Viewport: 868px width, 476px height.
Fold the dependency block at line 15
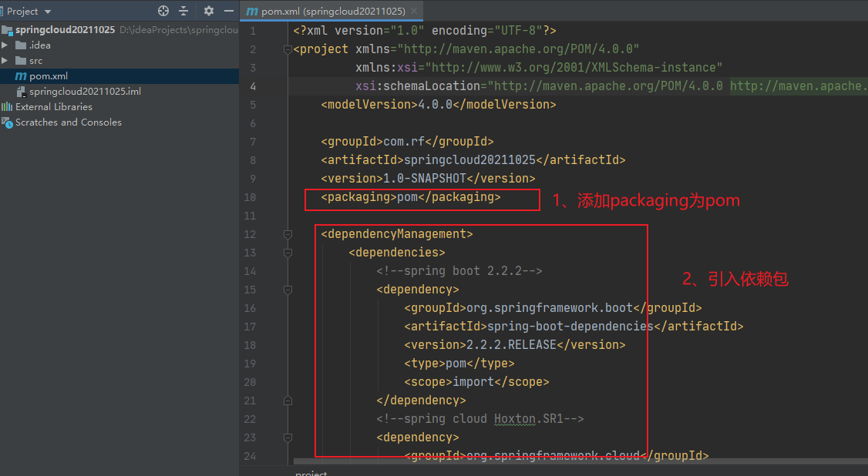[x=288, y=290]
